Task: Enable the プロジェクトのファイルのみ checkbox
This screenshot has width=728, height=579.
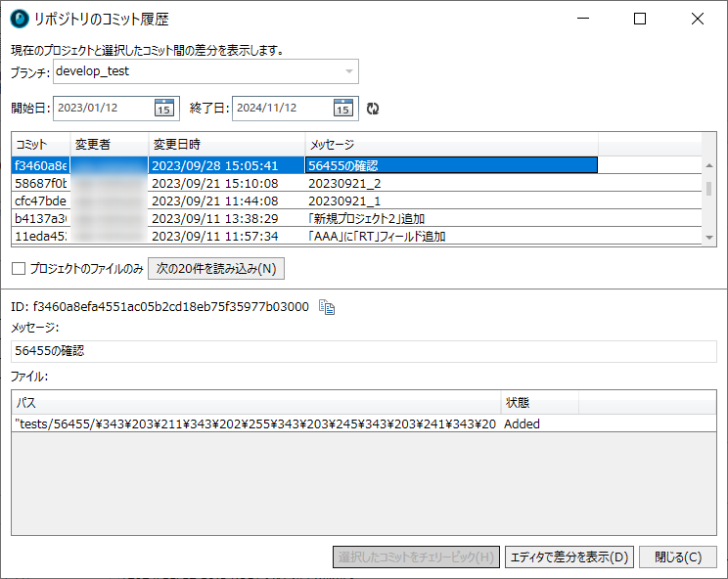Action: click(x=19, y=269)
